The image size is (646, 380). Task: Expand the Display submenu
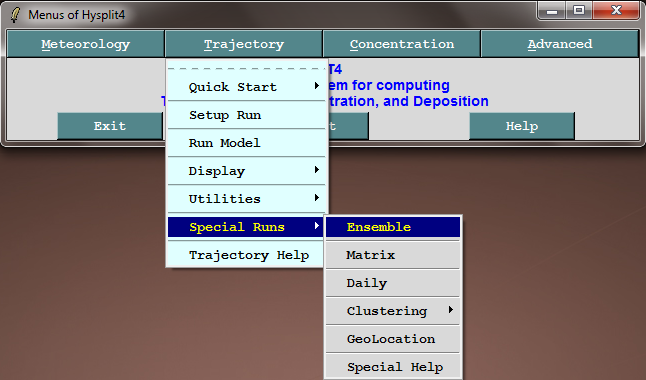click(246, 171)
